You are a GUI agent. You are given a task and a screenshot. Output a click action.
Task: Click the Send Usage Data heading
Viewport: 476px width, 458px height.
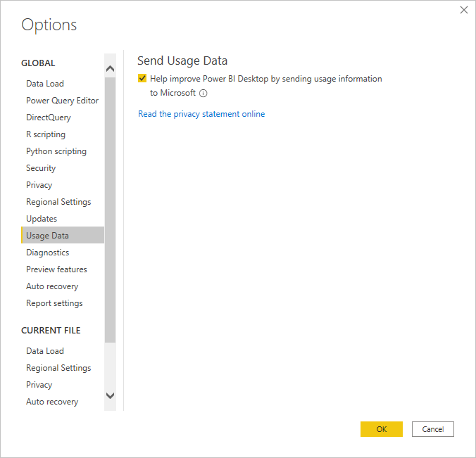[182, 61]
